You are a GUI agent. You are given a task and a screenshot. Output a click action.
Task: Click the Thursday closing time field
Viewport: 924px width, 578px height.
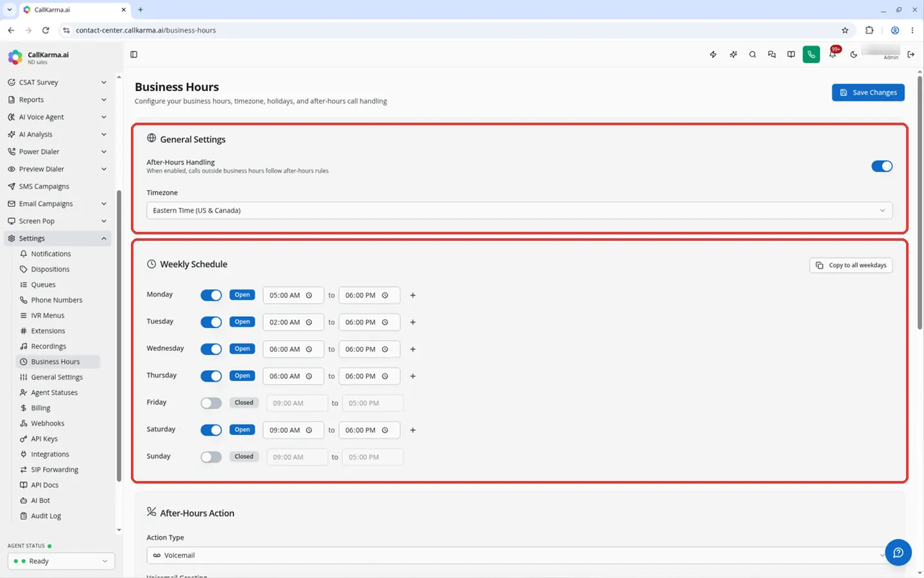pos(369,376)
